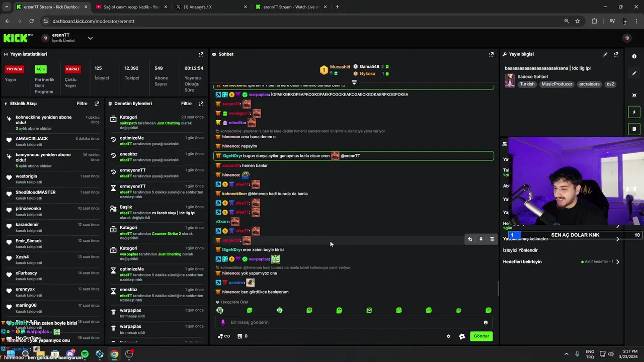Pin the hovered chat message
The width and height of the screenshot is (644, 362).
click(481, 239)
